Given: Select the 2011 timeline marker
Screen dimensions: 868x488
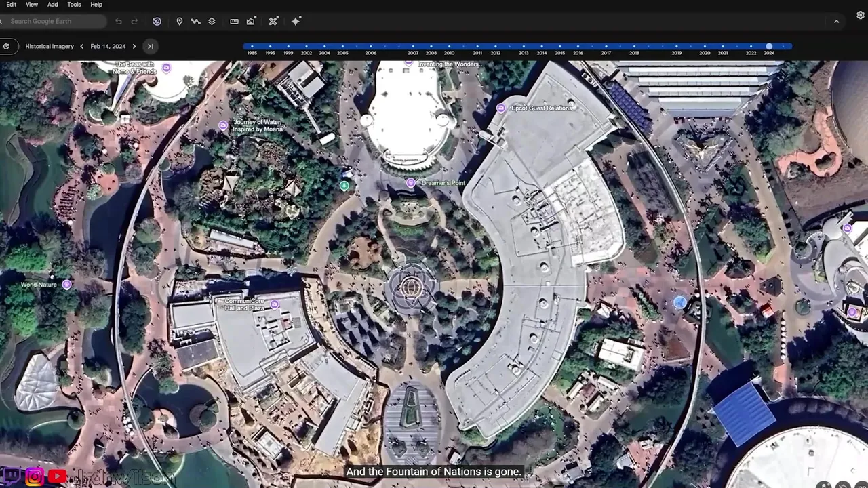Looking at the screenshot, I should tap(477, 47).
